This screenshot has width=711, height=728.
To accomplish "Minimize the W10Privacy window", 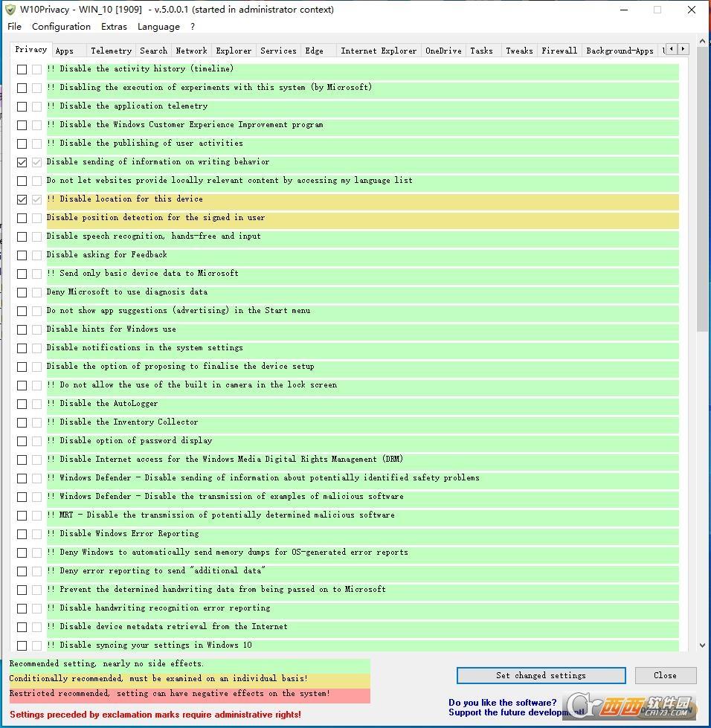I will pos(624,10).
